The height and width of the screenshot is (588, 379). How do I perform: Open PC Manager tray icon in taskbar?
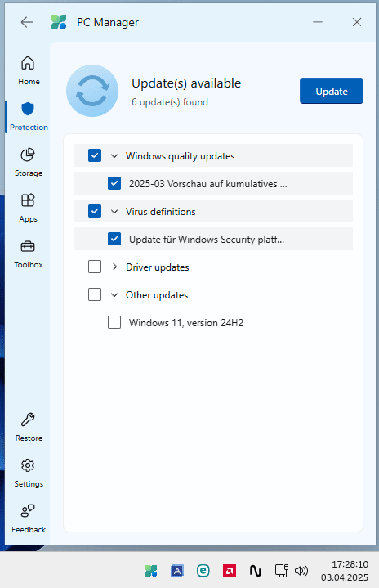tap(151, 571)
